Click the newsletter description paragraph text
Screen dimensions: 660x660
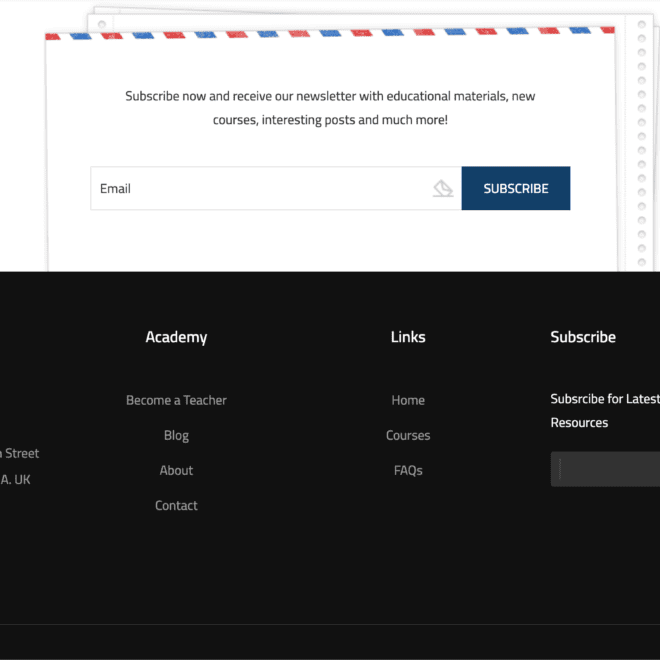[330, 108]
